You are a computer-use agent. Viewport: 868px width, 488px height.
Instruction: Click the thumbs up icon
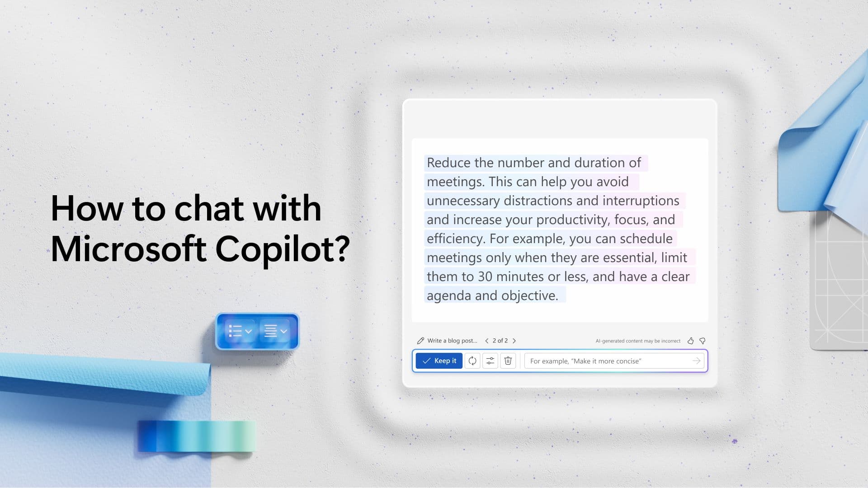(x=690, y=341)
